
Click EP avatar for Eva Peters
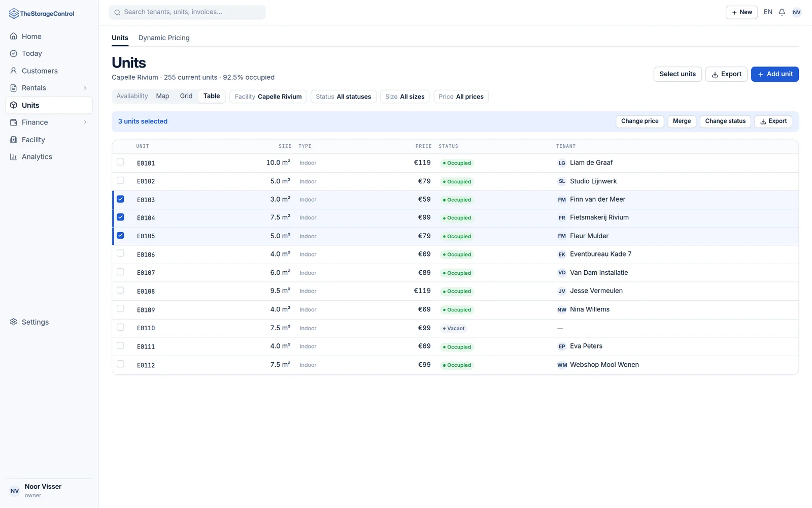(562, 346)
